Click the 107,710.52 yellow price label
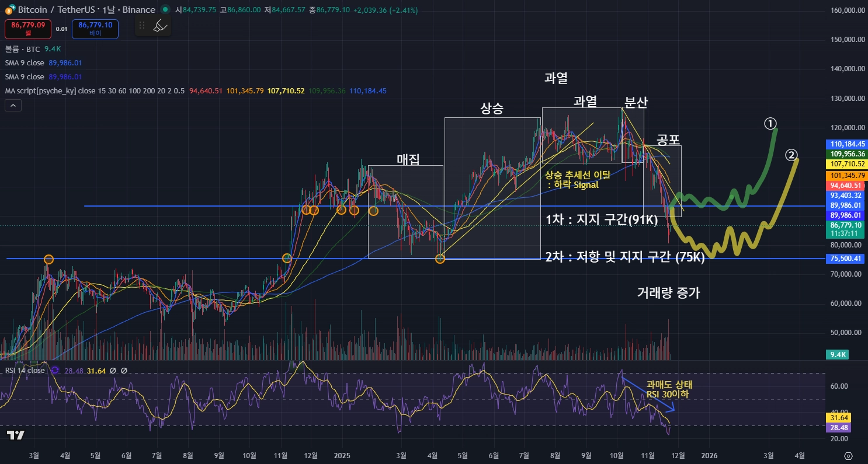 coord(846,165)
